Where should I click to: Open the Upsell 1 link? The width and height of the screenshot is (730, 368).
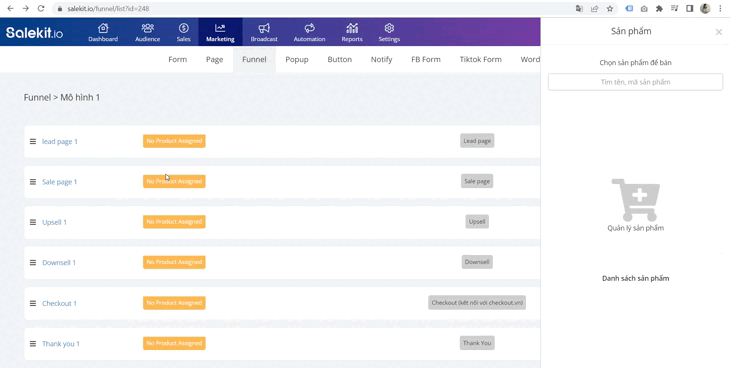[54, 222]
